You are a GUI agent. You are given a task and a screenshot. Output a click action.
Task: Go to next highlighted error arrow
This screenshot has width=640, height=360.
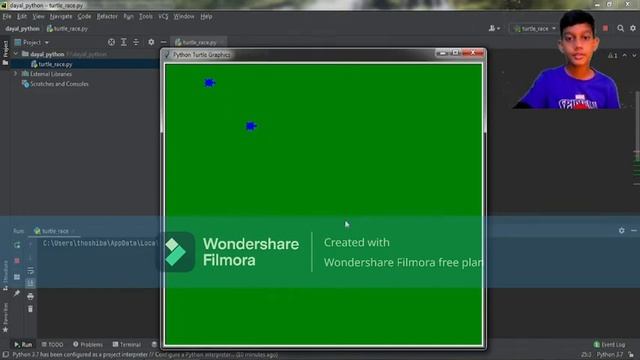(634, 55)
